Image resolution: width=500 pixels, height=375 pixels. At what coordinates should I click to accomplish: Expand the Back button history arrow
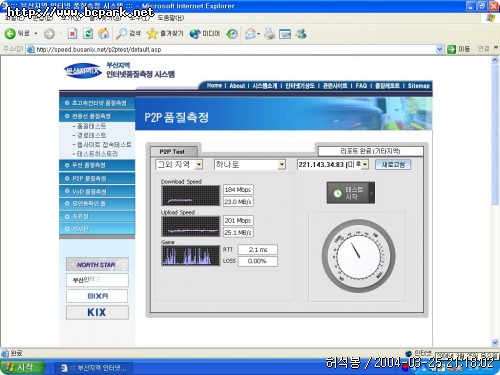tap(36, 34)
